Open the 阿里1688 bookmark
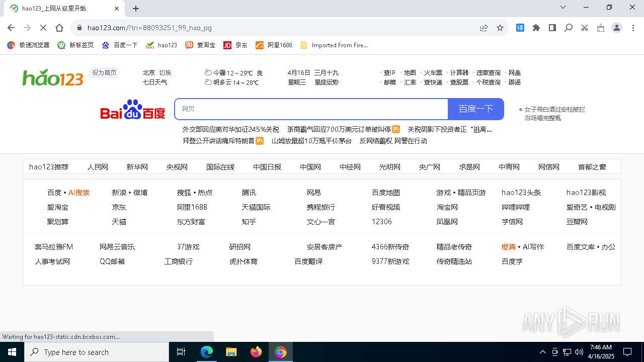 274,45
